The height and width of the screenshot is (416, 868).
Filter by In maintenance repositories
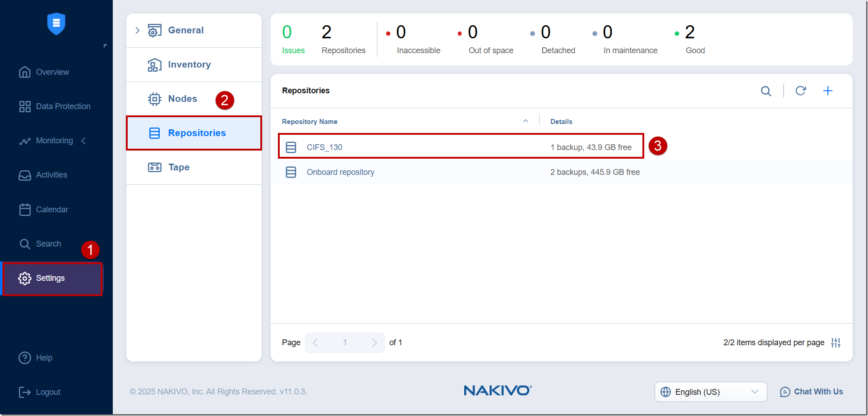coord(625,40)
